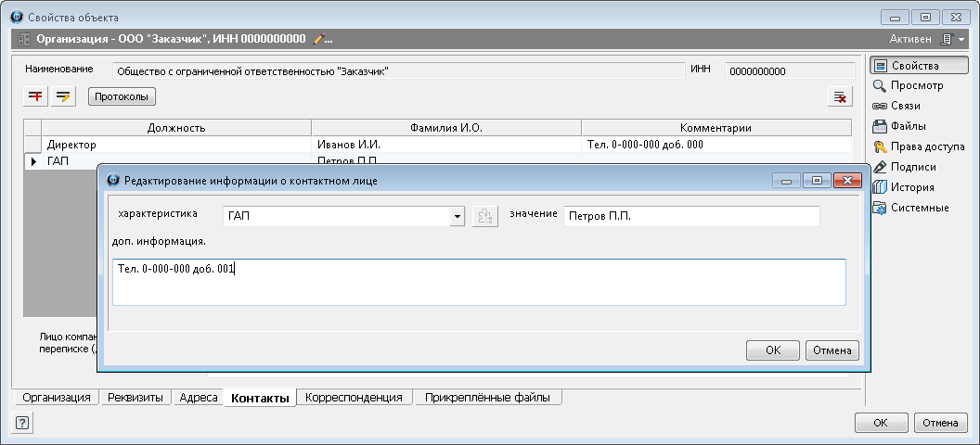
Task: Click the значение field containing Петров П.П.
Action: pos(690,216)
